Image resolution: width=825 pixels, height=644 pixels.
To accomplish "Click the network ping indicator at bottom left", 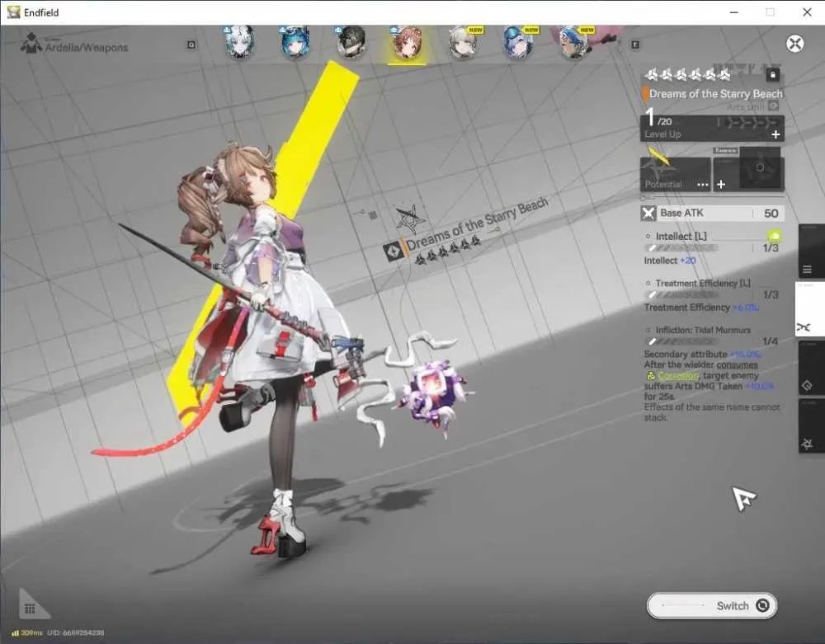I will click(x=27, y=633).
